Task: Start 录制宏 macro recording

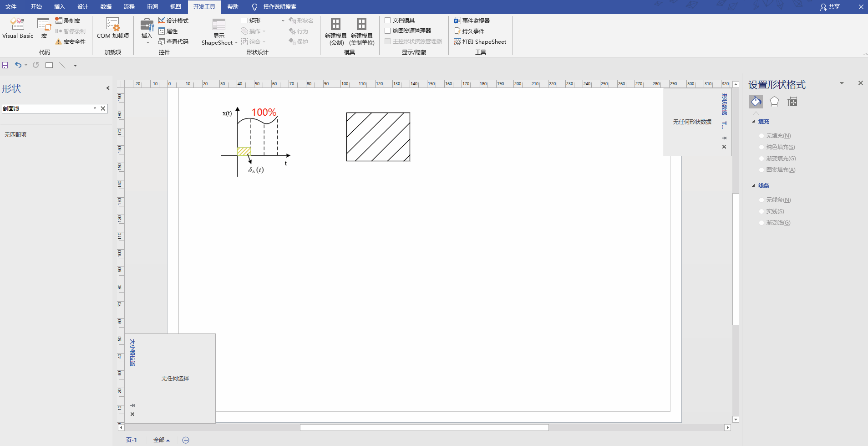Action: coord(68,21)
